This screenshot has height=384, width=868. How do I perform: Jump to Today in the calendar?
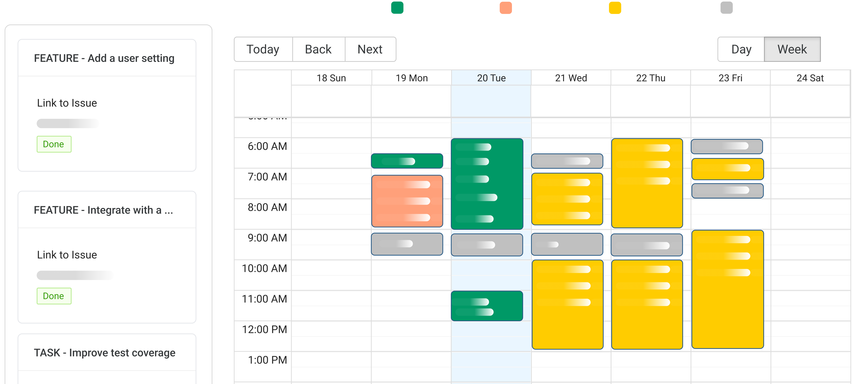pos(263,49)
